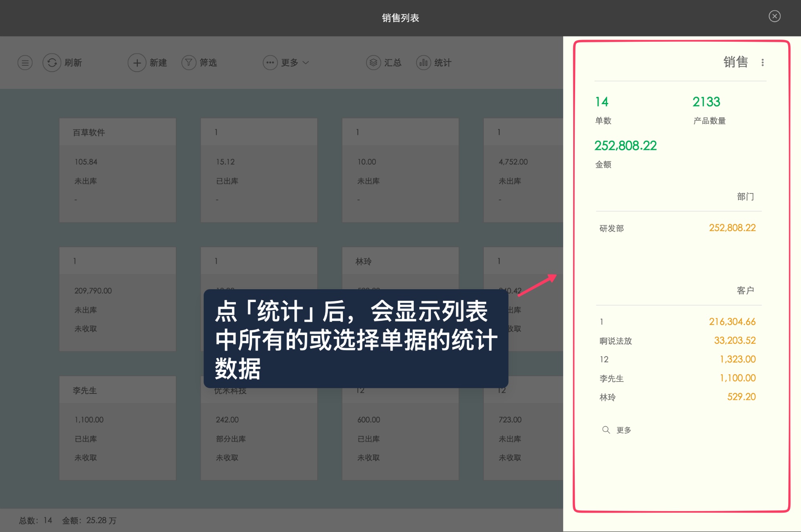Click the 汇总 summary icon
This screenshot has width=801, height=532.
click(373, 62)
